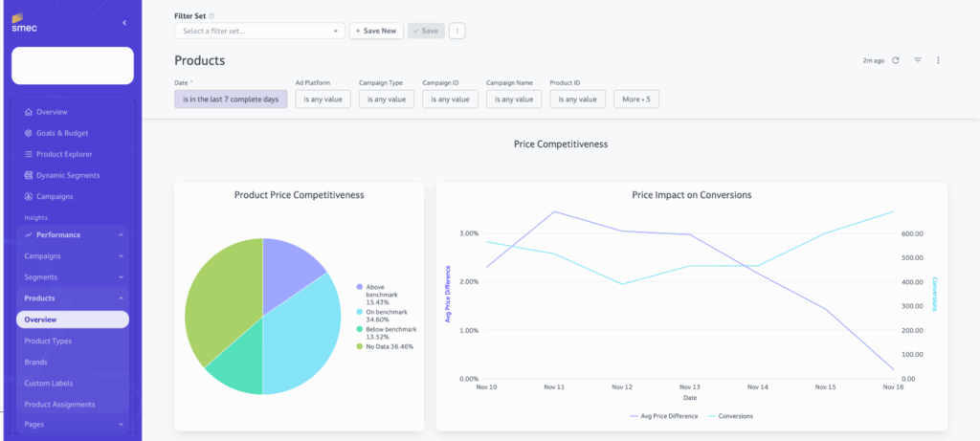Image resolution: width=980 pixels, height=441 pixels.
Task: Collapse the Products sidebar section
Action: click(x=121, y=298)
